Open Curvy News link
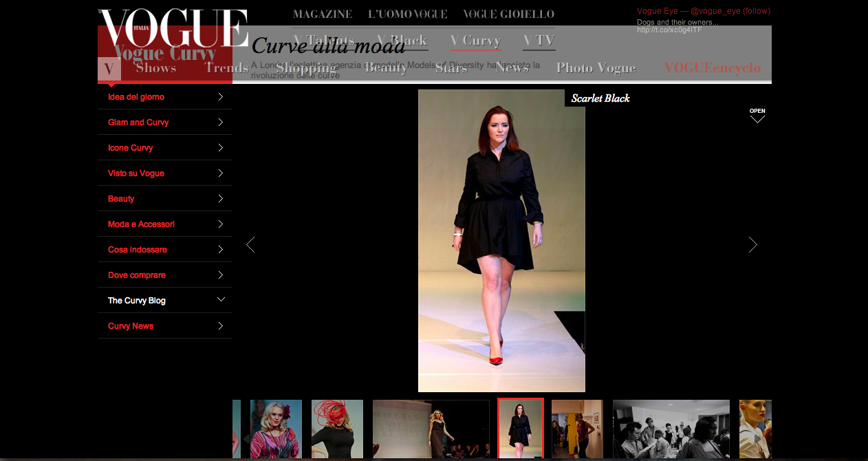The width and height of the screenshot is (868, 461). coord(131,326)
